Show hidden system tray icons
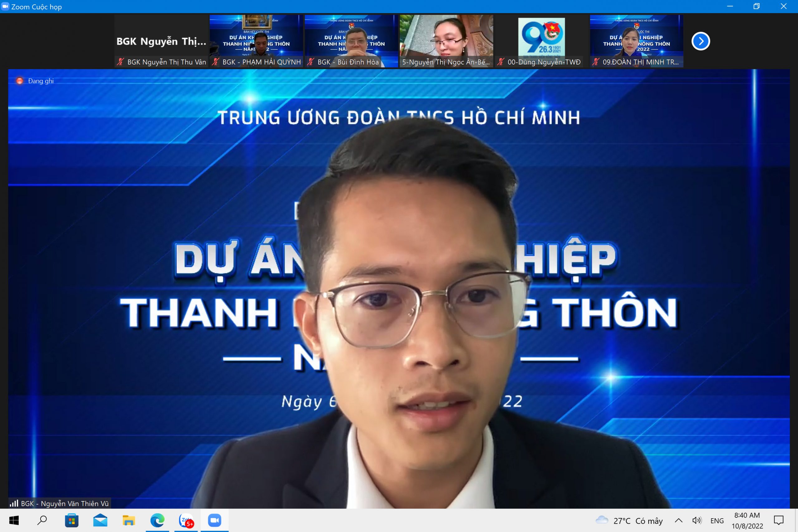798x532 pixels. point(679,520)
